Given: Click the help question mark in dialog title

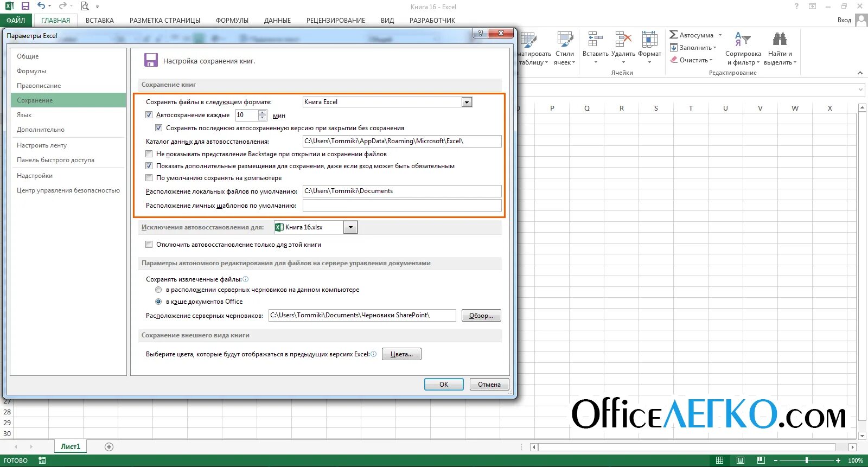Looking at the screenshot, I should 480,33.
